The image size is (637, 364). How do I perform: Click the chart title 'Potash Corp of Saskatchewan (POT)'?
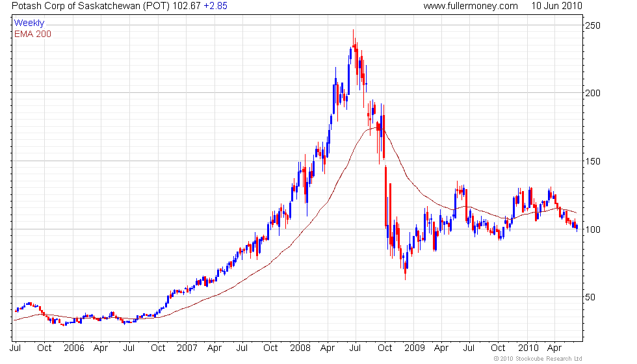tap(90, 6)
